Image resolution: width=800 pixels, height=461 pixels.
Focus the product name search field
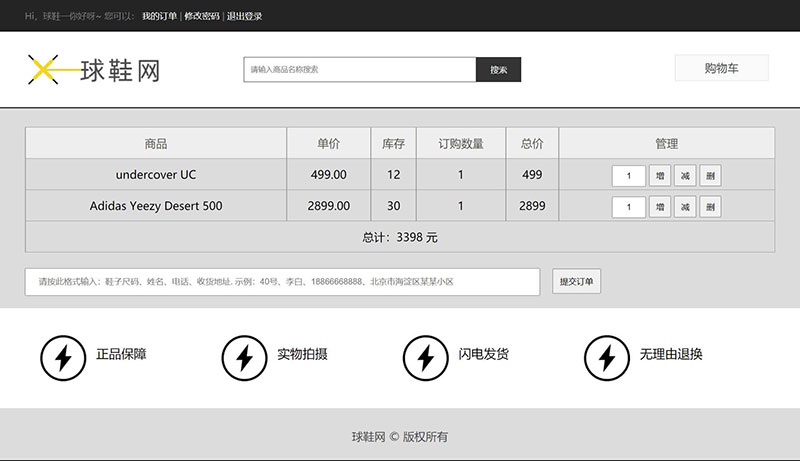pos(359,70)
